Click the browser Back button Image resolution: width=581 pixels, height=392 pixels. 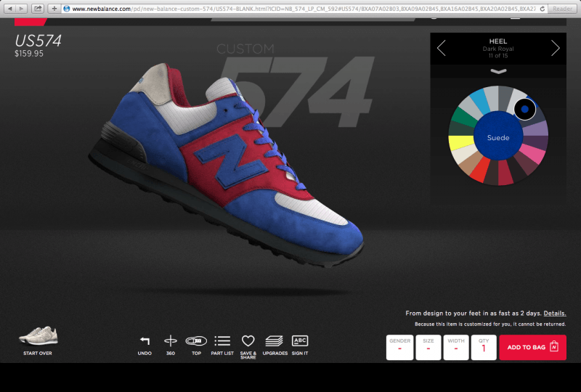point(10,8)
